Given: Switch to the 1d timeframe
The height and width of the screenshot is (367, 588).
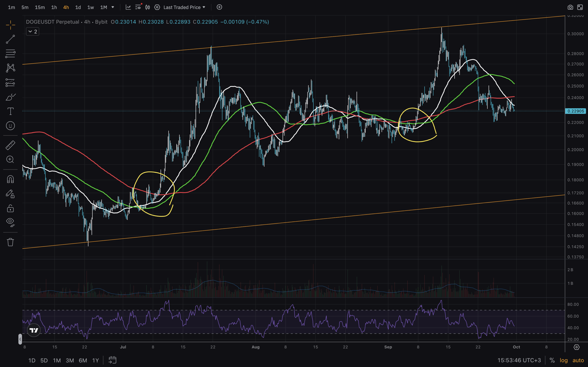Looking at the screenshot, I should coord(78,7).
